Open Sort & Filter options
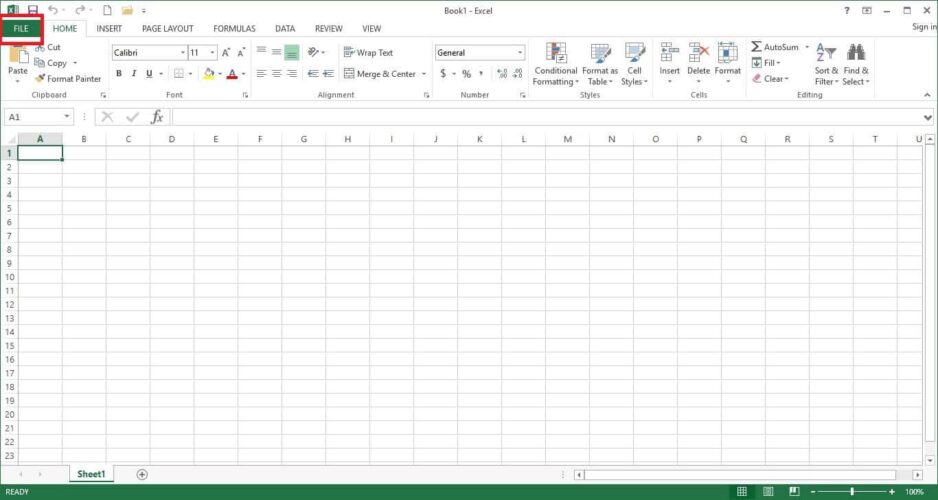938x500 pixels. pos(826,64)
